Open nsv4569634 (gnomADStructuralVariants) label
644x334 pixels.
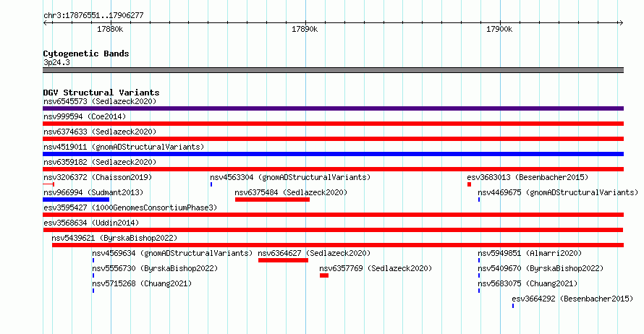pyautogui.click(x=172, y=253)
